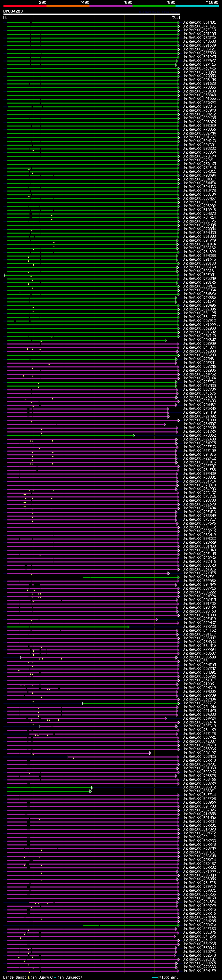Viewport: 222px width, 980px height.
Task: Select hit UniRef100_A7PAY7
Action: pyautogui.click(x=199, y=61)
